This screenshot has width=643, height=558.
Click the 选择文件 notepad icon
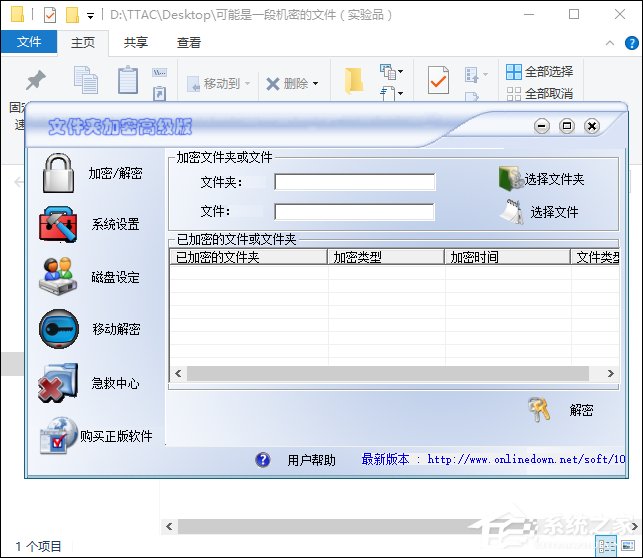point(511,212)
